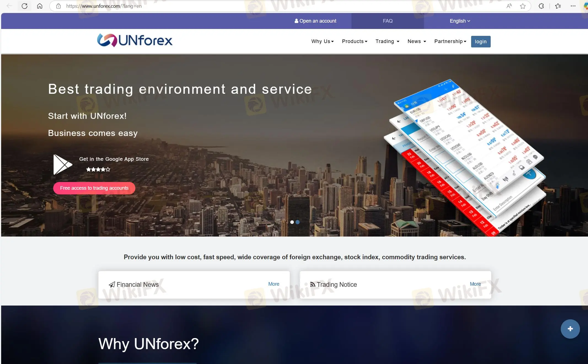Click Open an account link

pos(315,21)
